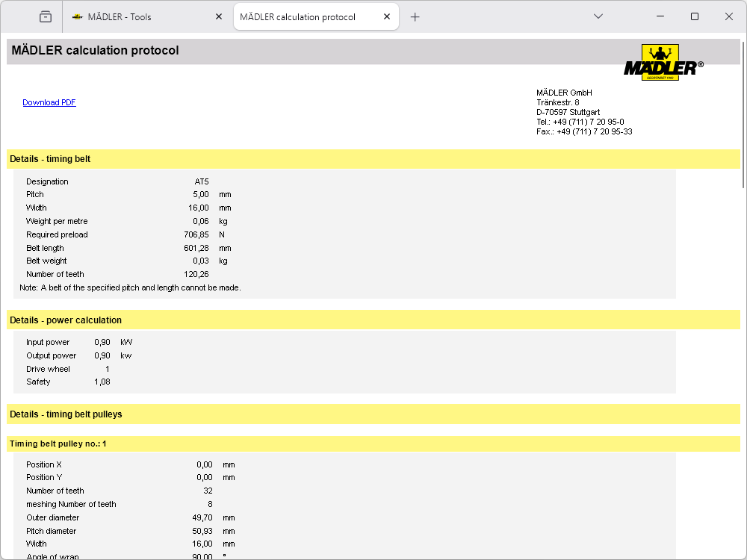Screen dimensions: 747x560
Task: Click the vertical page scrollbar
Action: pyautogui.click(x=743, y=112)
